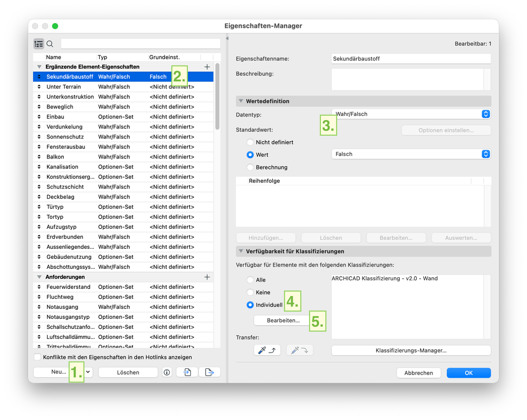Click the reorder handle of Unter Terrain
The width and height of the screenshot is (527, 420).
(39, 86)
